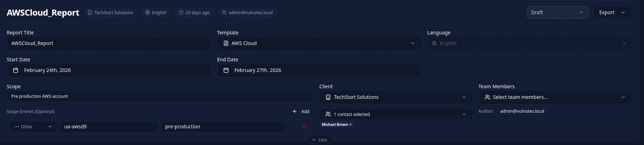The height and width of the screenshot is (145, 644).
Task: Open the TechStart Solutions client dropdown
Action: (x=396, y=97)
